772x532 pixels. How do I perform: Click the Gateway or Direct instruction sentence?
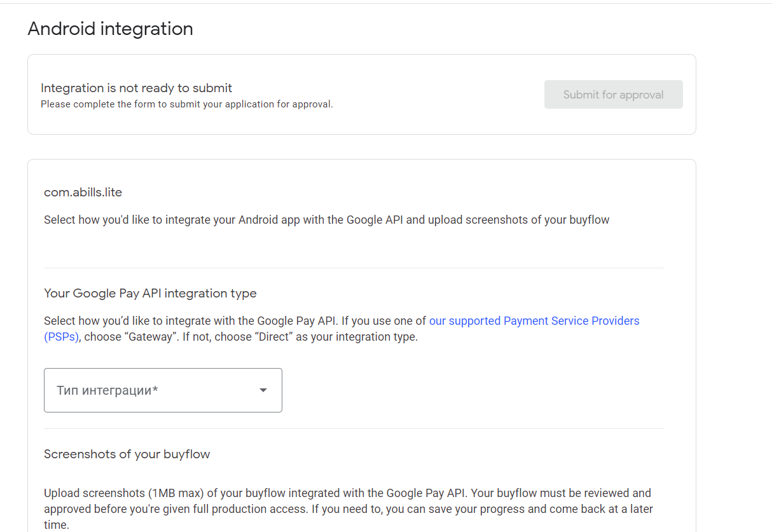click(251, 337)
